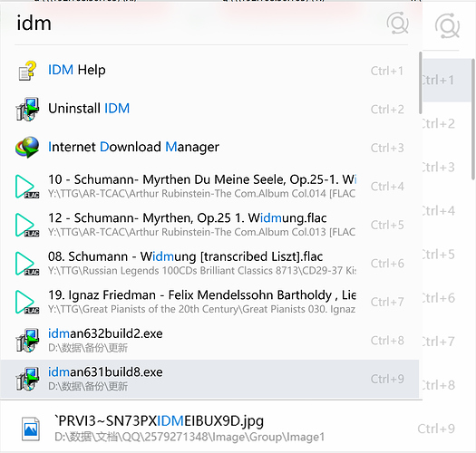The width and height of the screenshot is (476, 453).
Task: Select 10 - Schumann- Myrthen Du Meine Seele title
Action: pyautogui.click(x=202, y=179)
